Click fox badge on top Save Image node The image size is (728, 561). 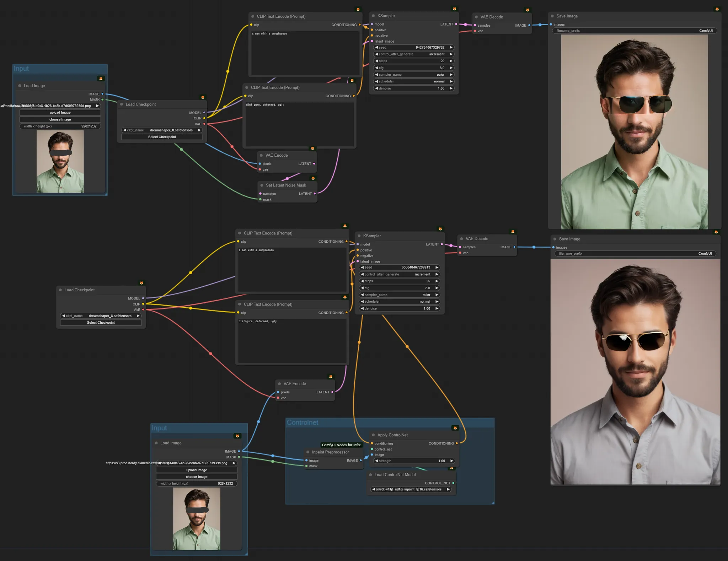point(717,9)
